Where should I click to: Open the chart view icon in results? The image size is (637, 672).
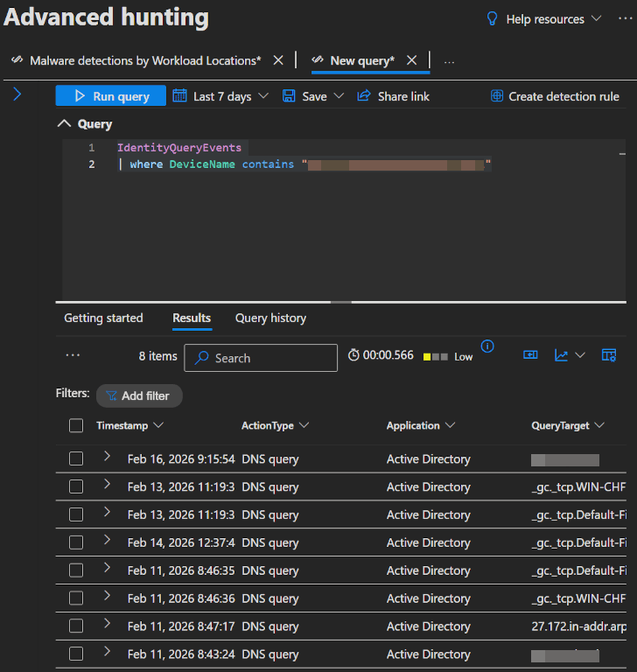[x=561, y=355]
